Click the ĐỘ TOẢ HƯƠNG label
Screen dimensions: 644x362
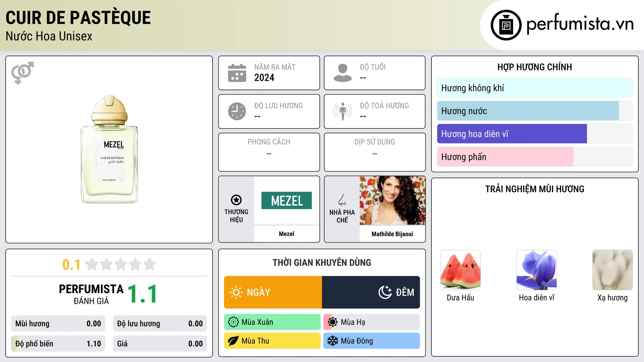point(384,106)
